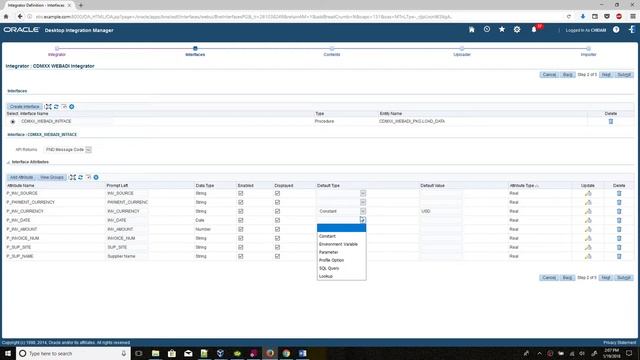Toggle Enabled checkbox for P_INV_SOURCE

pos(240,193)
